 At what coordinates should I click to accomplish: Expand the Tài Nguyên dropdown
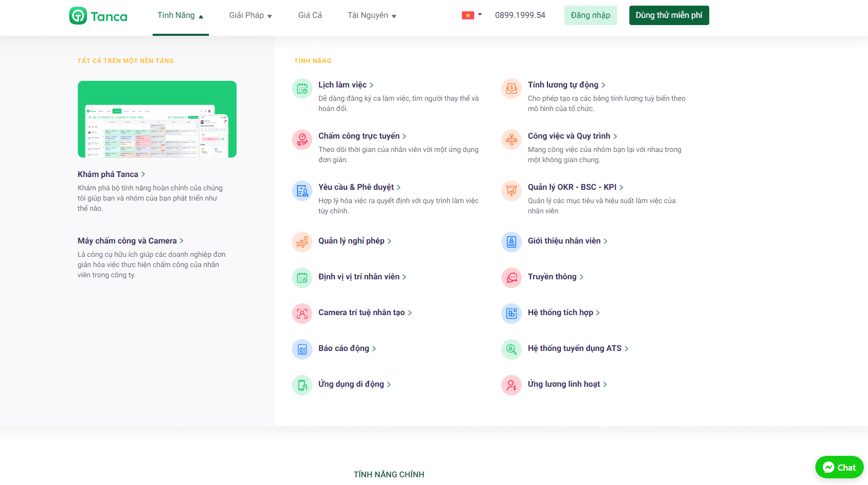372,16
